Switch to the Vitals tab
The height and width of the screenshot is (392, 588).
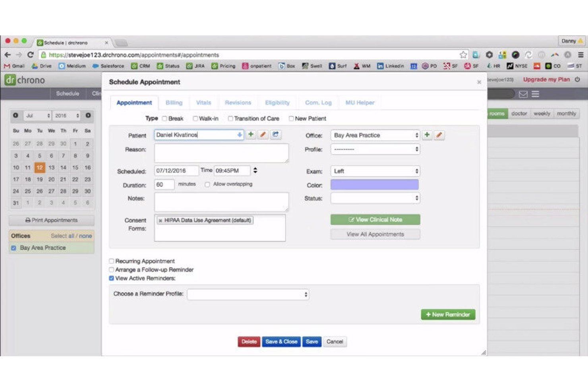pos(204,102)
